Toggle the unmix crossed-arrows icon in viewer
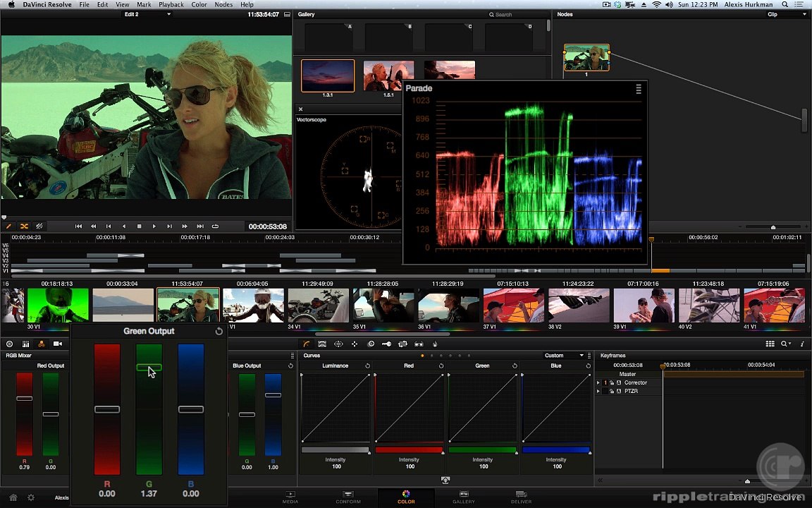The image size is (812, 508). pyautogui.click(x=24, y=226)
